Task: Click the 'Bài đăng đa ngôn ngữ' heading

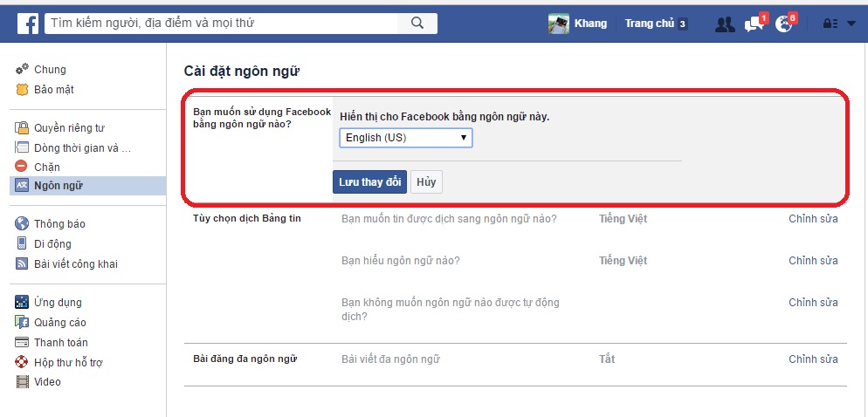Action: tap(245, 359)
